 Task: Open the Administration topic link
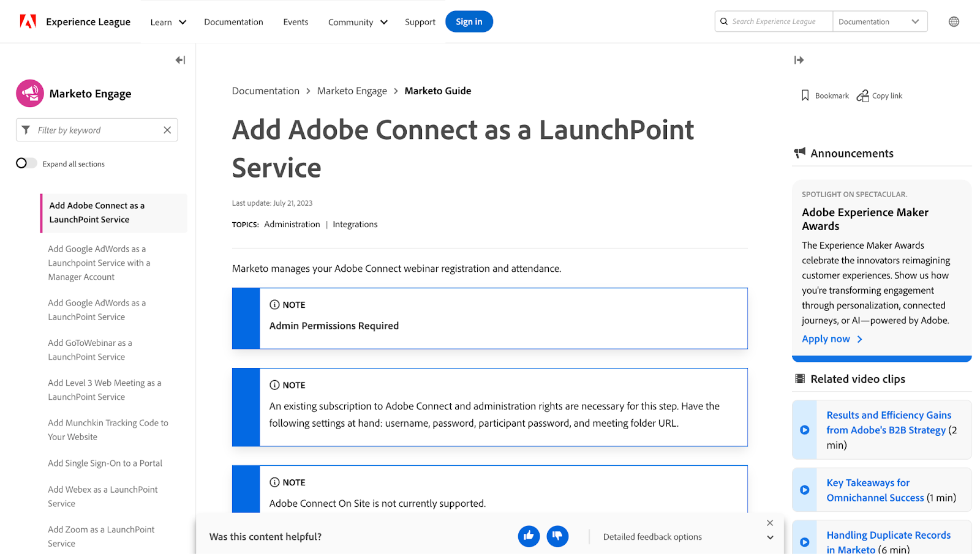point(292,224)
